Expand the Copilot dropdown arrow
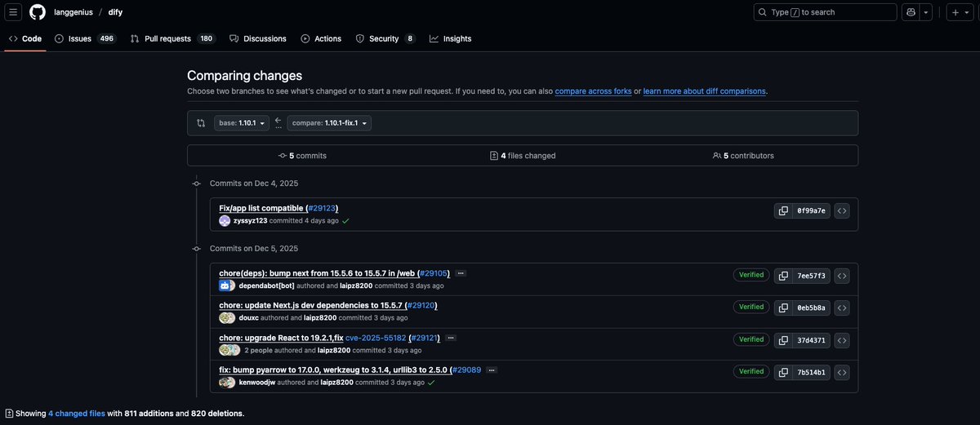Viewport: 980px width, 425px height. (926, 12)
